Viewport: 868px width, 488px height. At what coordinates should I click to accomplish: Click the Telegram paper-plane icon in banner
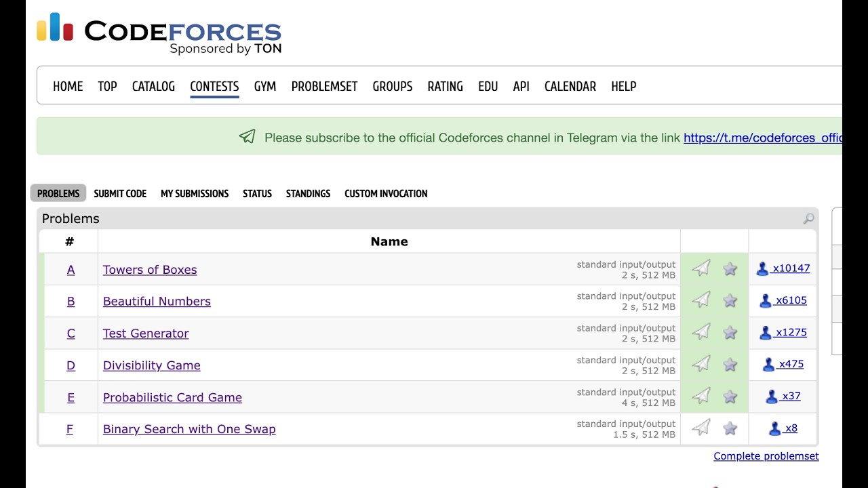pyautogui.click(x=248, y=137)
